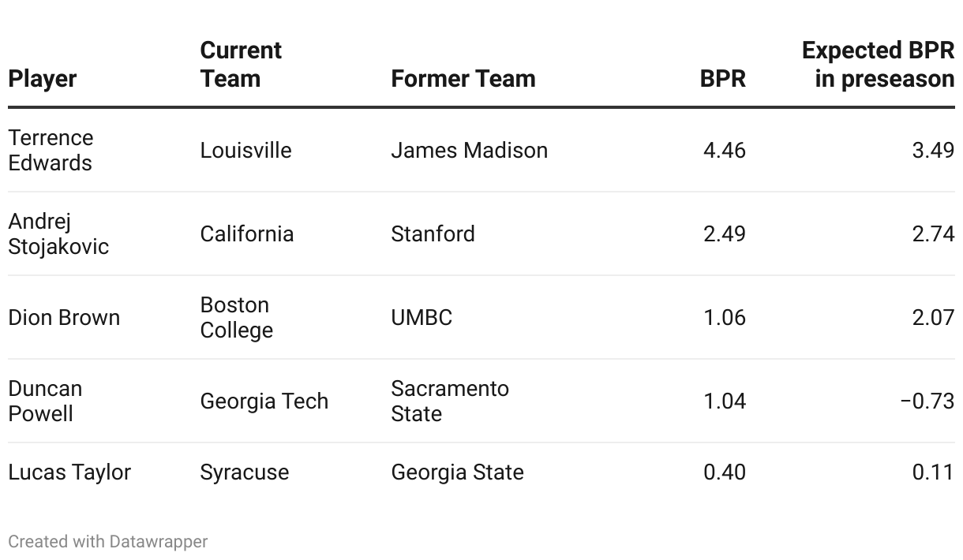
Task: Sort by the BPR column header
Action: pos(722,79)
